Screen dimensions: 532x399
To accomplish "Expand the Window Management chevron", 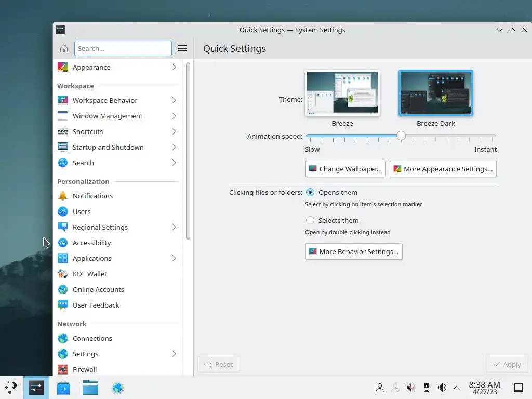I will tap(174, 116).
